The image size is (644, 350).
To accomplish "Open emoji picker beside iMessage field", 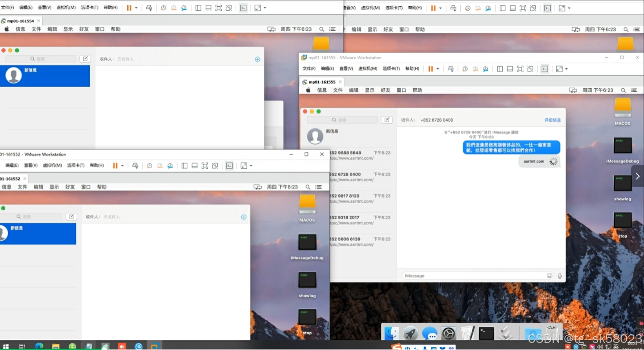I will click(549, 276).
